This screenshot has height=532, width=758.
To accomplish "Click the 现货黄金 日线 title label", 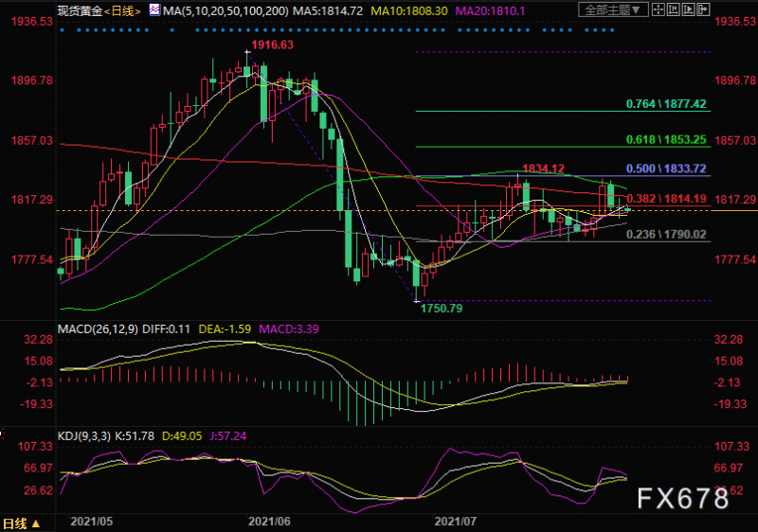I will (x=99, y=10).
